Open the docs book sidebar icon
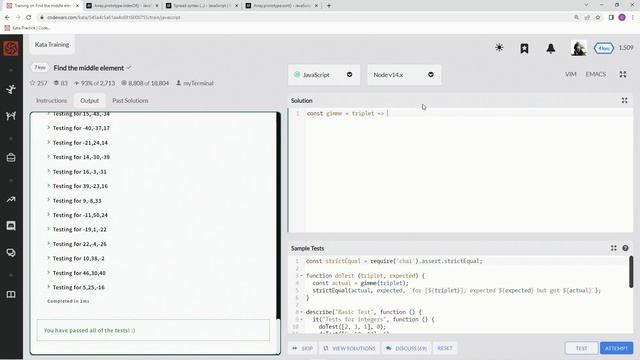Image resolution: width=640 pixels, height=360 pixels. tap(11, 294)
